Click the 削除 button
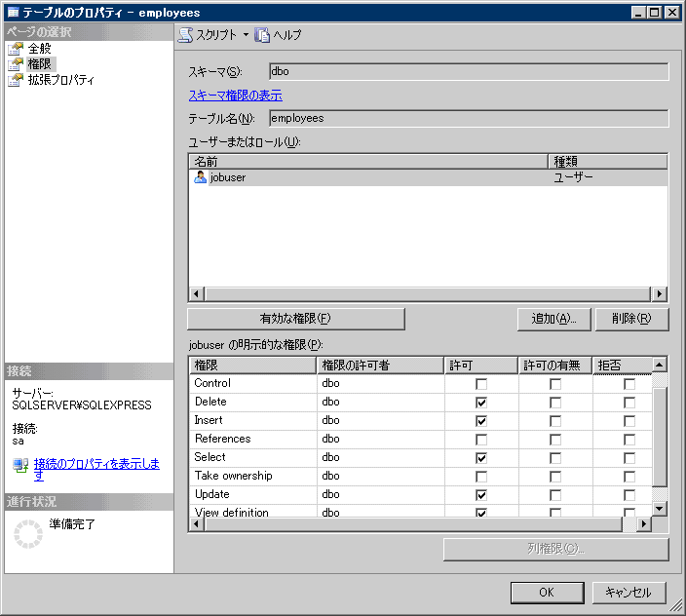 tap(631, 319)
